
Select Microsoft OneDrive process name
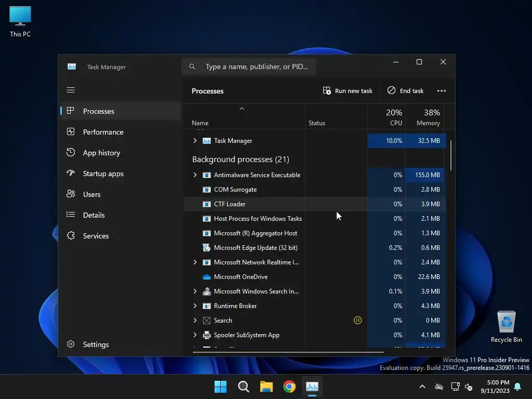point(241,276)
